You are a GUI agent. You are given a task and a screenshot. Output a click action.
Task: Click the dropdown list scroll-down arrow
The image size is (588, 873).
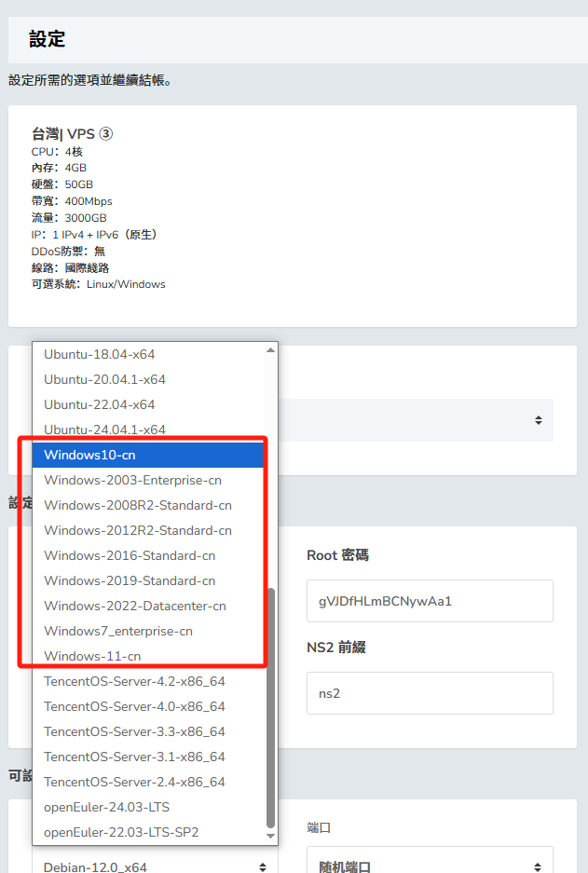point(270,837)
